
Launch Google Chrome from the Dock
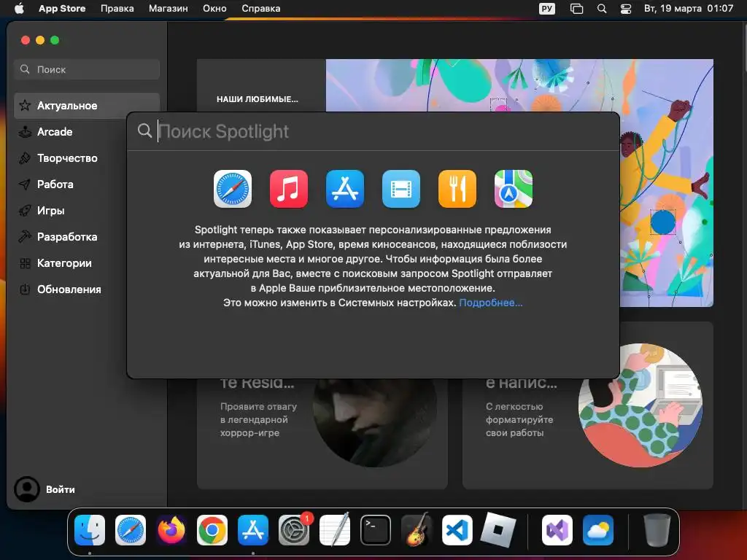[x=212, y=530]
